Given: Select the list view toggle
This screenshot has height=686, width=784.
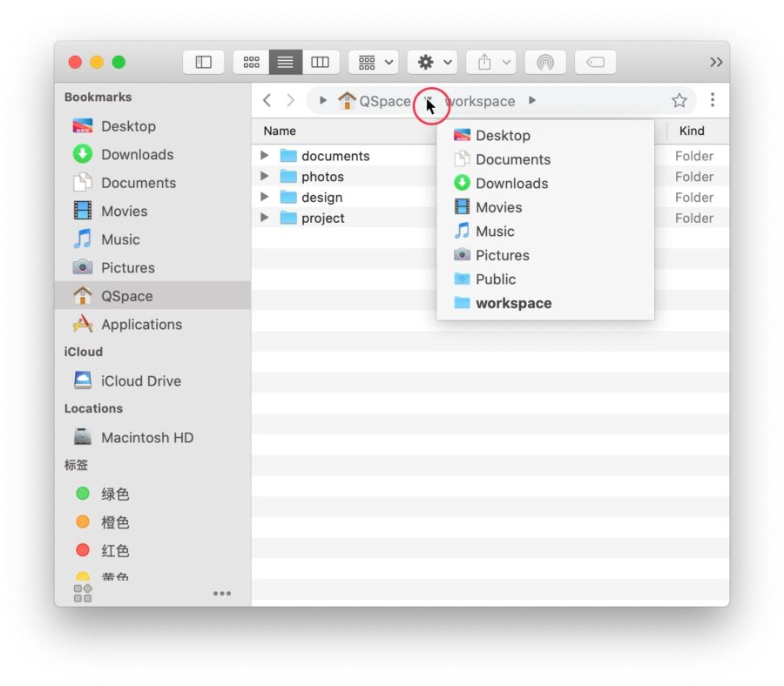Looking at the screenshot, I should 285,62.
